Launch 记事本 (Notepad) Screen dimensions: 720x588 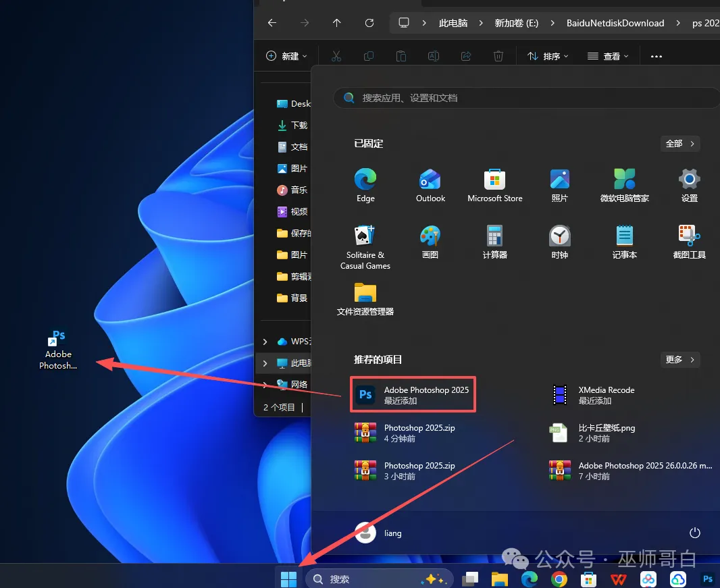pyautogui.click(x=625, y=242)
